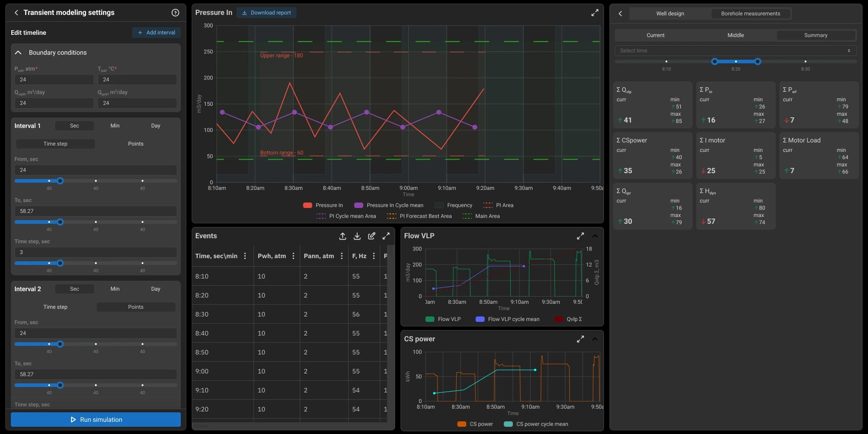Click the Add interval button
Screen dimensions: 868x434
pos(156,33)
